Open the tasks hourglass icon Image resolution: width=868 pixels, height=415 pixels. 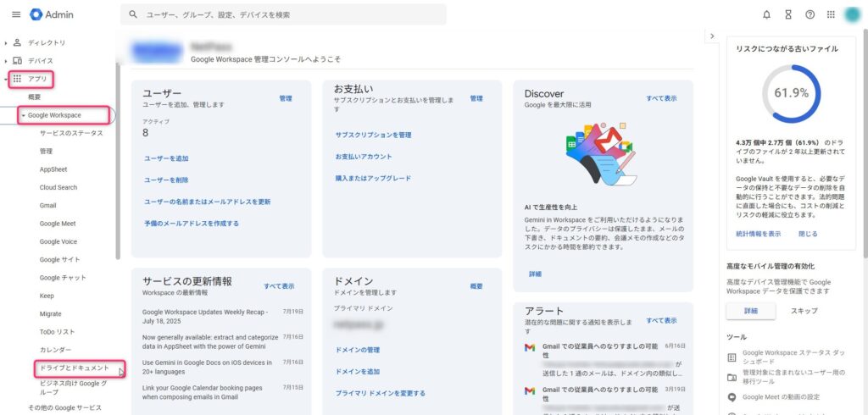(x=788, y=15)
